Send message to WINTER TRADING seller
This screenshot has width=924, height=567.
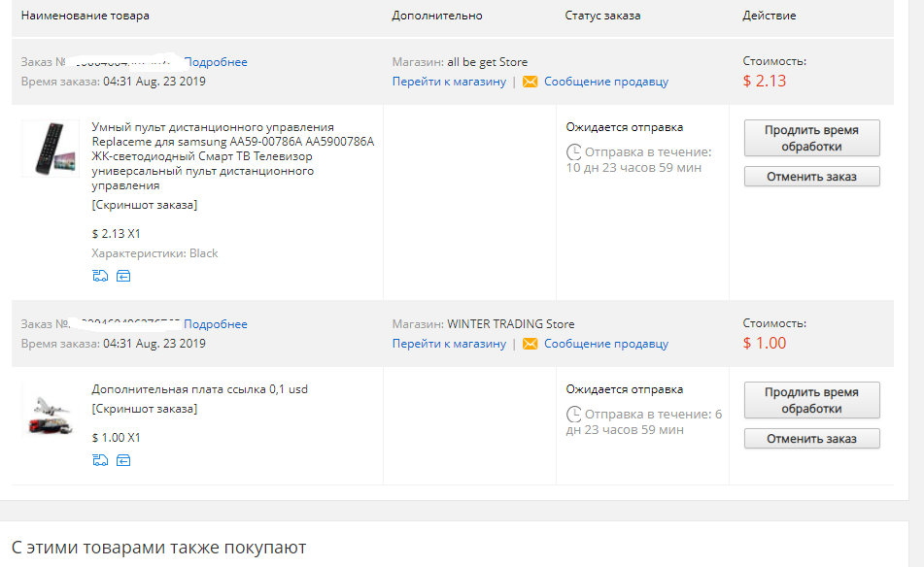605,344
